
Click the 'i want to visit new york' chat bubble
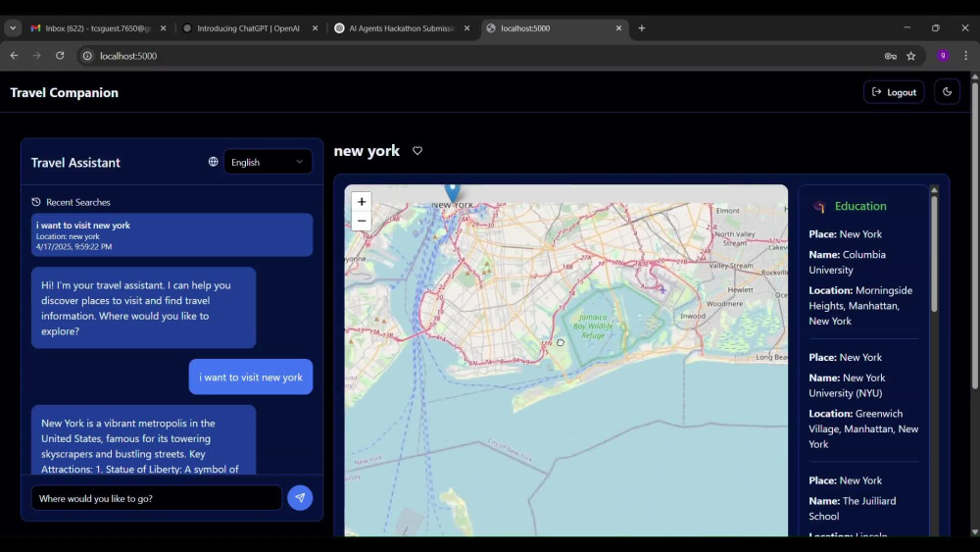pyautogui.click(x=251, y=376)
